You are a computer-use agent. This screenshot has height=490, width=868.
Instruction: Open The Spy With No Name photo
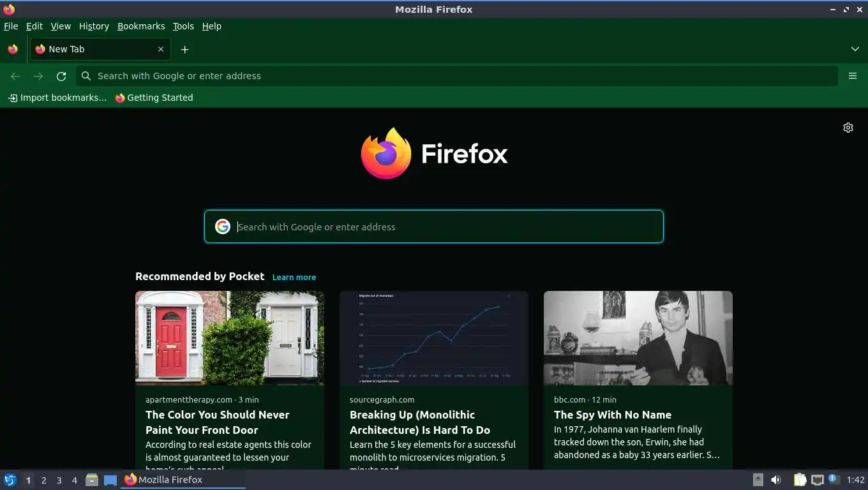(x=638, y=338)
